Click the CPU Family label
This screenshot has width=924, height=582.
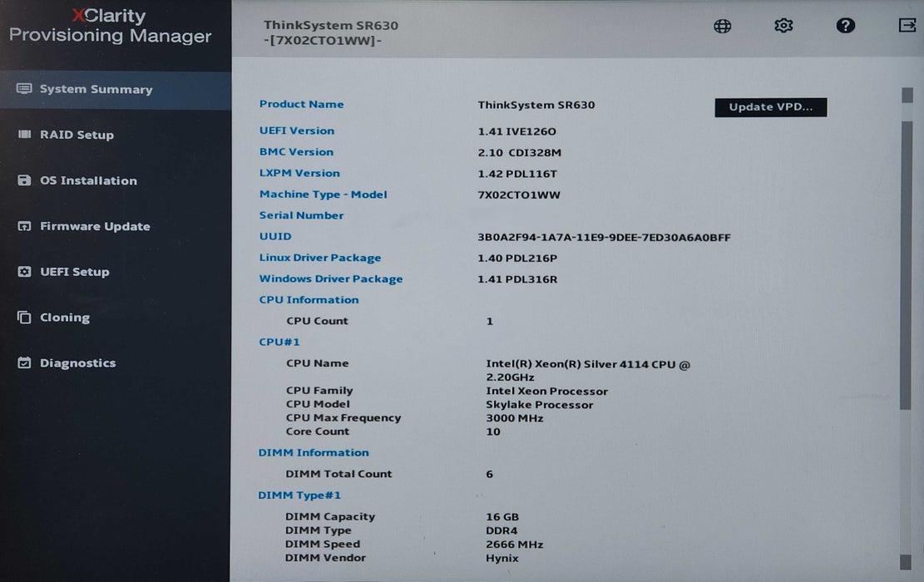(x=319, y=391)
